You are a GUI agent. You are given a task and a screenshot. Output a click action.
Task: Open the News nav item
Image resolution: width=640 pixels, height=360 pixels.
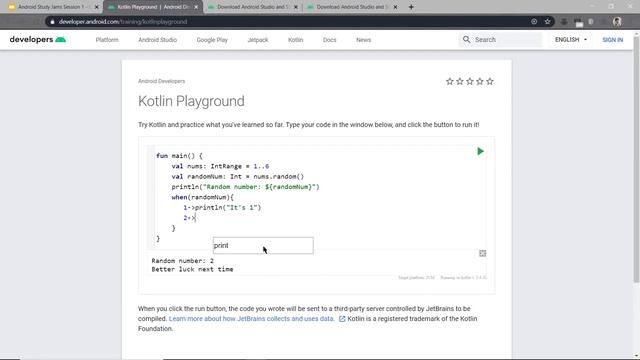363,40
